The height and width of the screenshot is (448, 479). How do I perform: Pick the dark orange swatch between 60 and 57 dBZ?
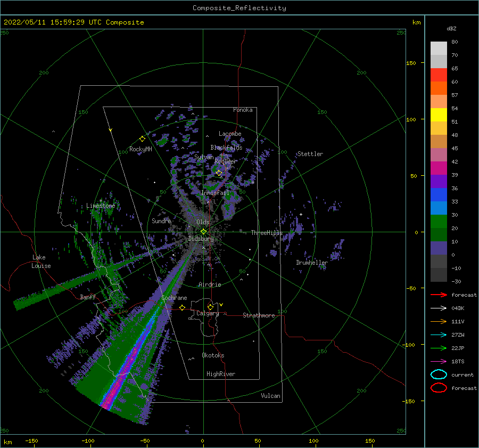[x=439, y=88]
